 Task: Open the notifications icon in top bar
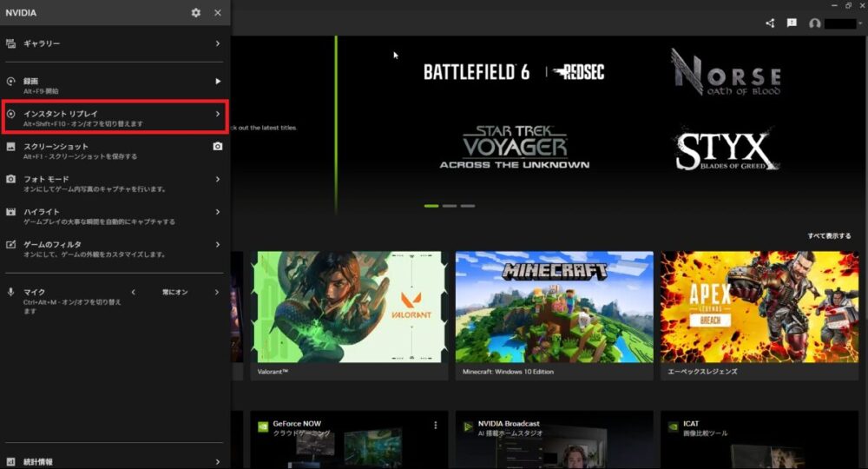(x=792, y=23)
